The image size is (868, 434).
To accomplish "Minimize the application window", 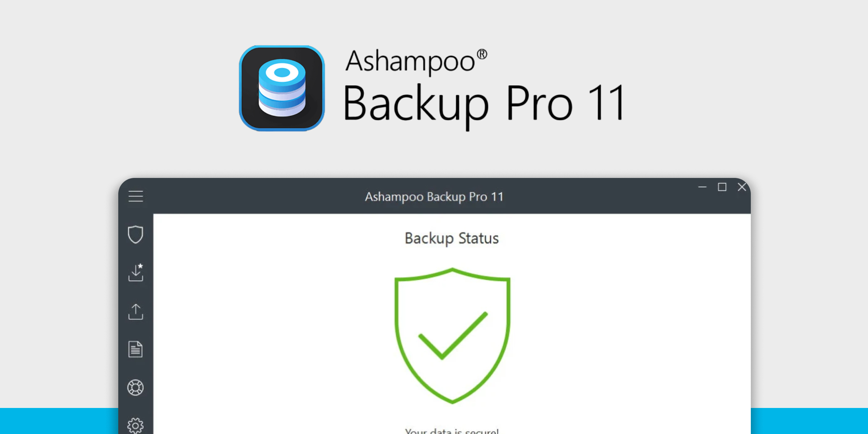I will pyautogui.click(x=703, y=187).
